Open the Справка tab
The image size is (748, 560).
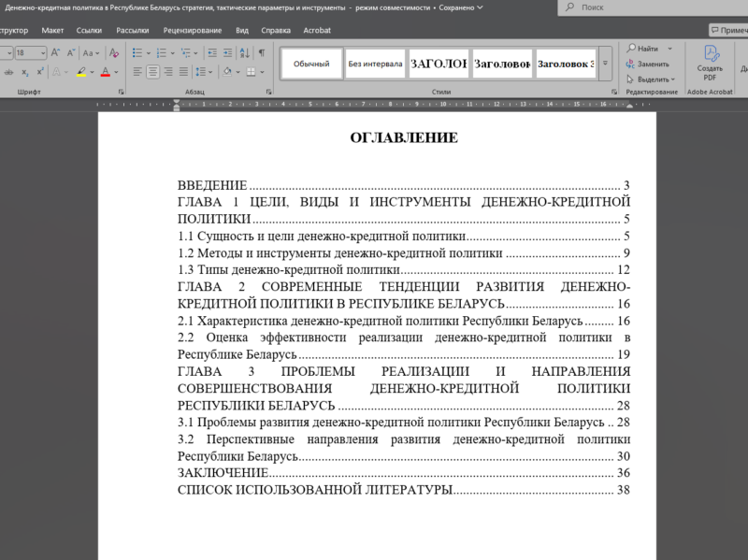276,30
